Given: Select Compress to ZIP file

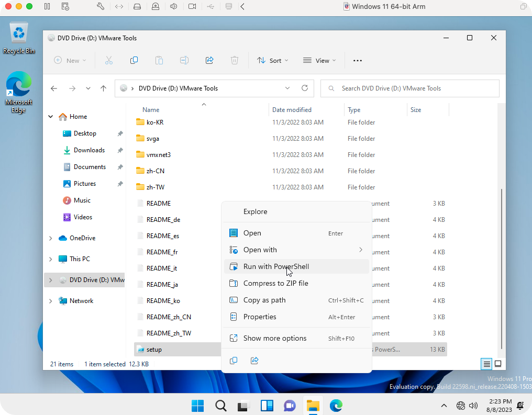Looking at the screenshot, I should [x=296, y=283].
